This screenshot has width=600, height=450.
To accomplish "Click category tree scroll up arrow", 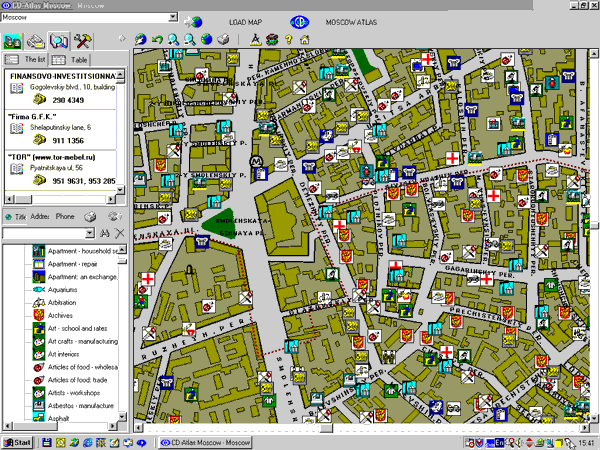I will [122, 249].
